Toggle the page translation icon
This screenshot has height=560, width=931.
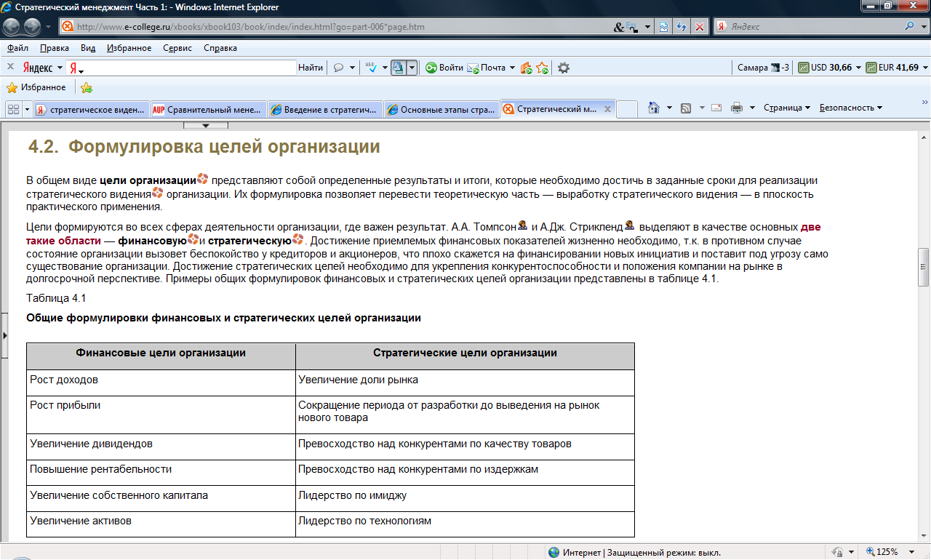pyautogui.click(x=398, y=68)
